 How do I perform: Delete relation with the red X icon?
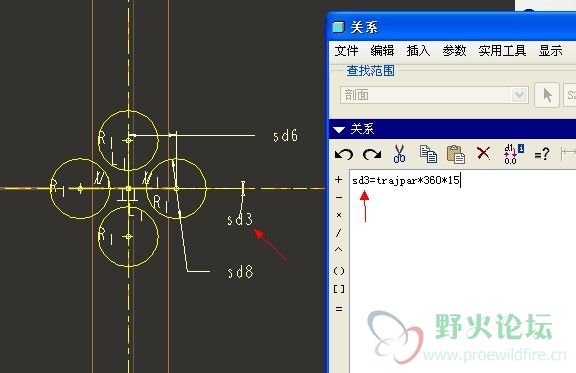(x=483, y=153)
